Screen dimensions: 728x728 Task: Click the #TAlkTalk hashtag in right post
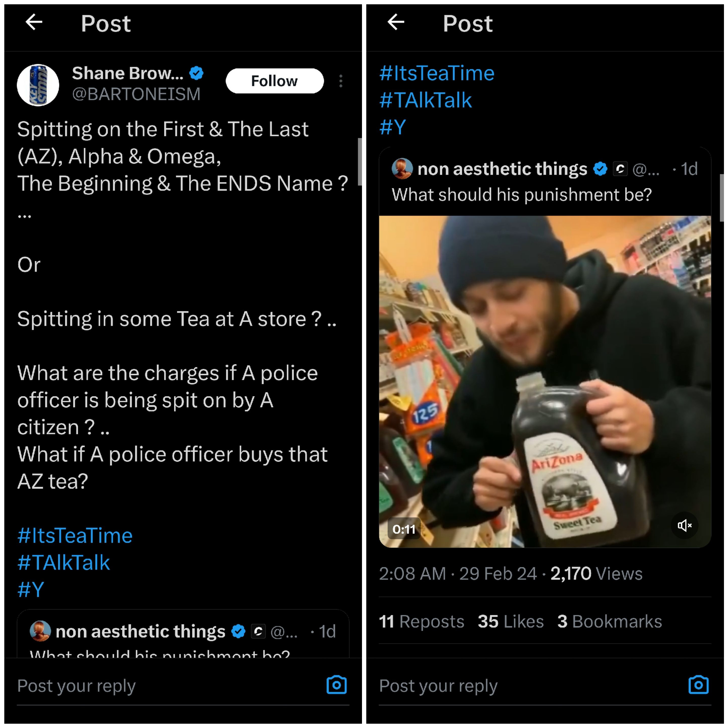click(x=425, y=100)
